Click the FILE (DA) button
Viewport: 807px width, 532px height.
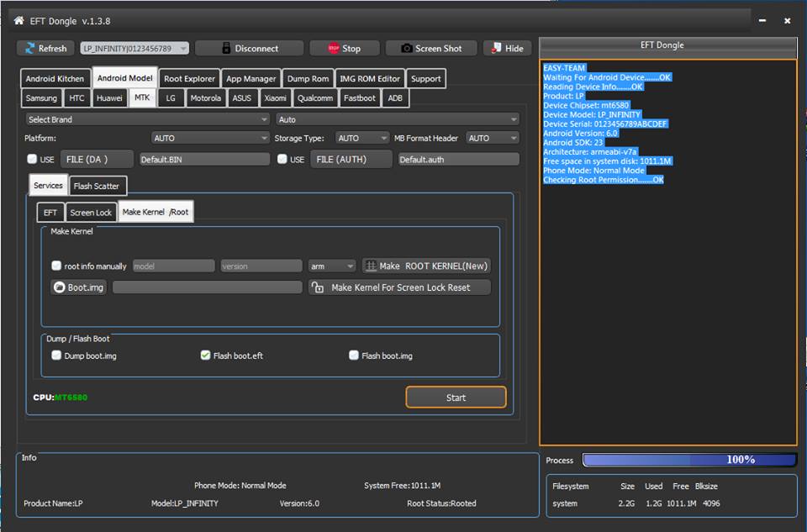coord(96,159)
